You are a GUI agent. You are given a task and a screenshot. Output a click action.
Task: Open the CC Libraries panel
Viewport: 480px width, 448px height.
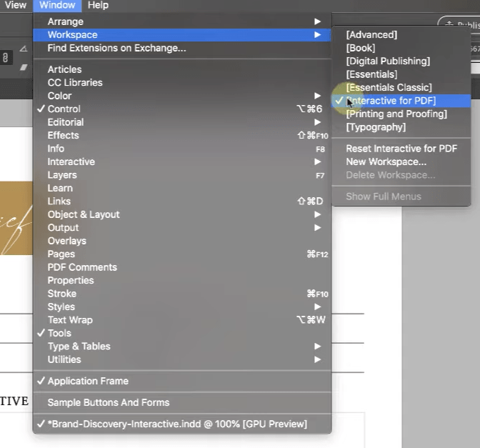182,83
